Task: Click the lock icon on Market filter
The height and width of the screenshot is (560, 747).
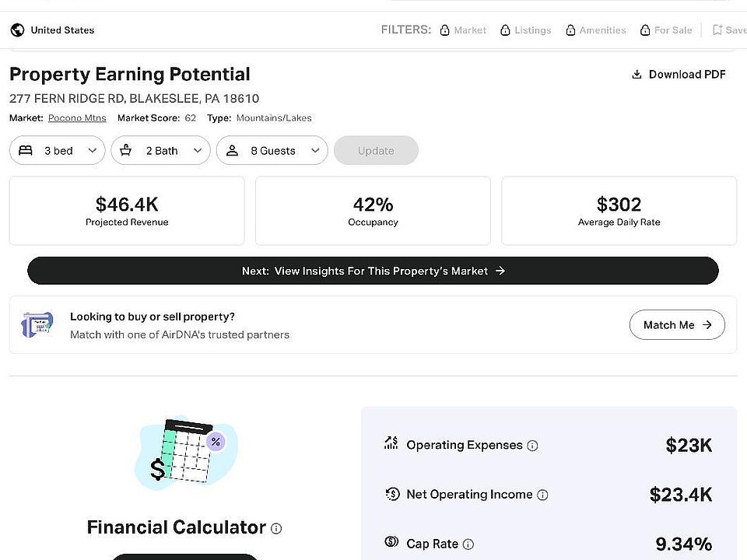Action: (444, 30)
